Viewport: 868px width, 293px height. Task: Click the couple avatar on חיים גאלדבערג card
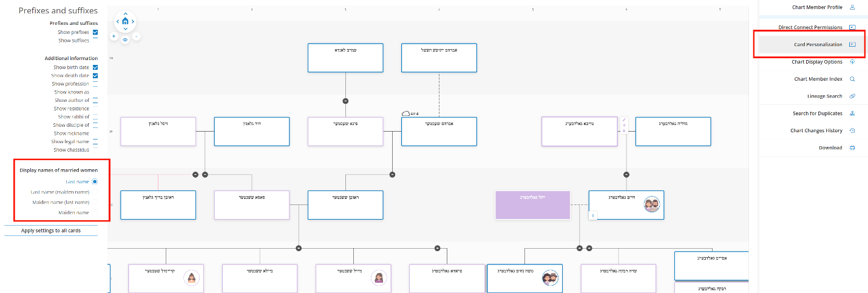point(652,205)
